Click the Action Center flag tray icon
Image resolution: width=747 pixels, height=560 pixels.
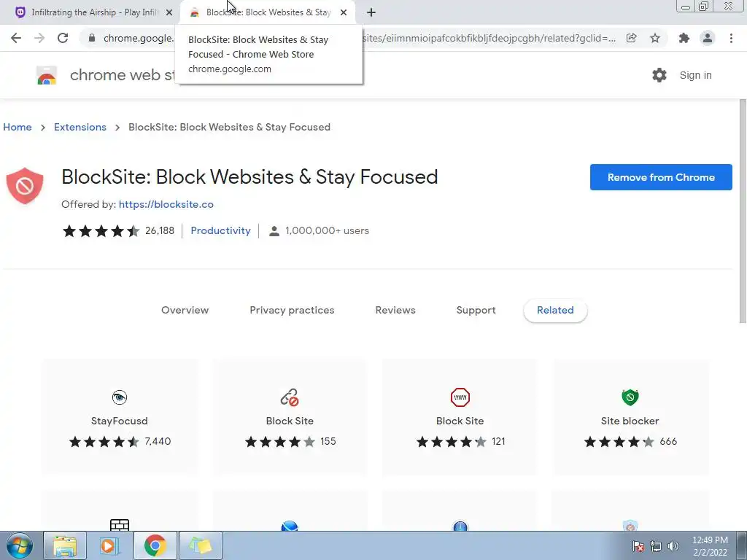(x=638, y=546)
